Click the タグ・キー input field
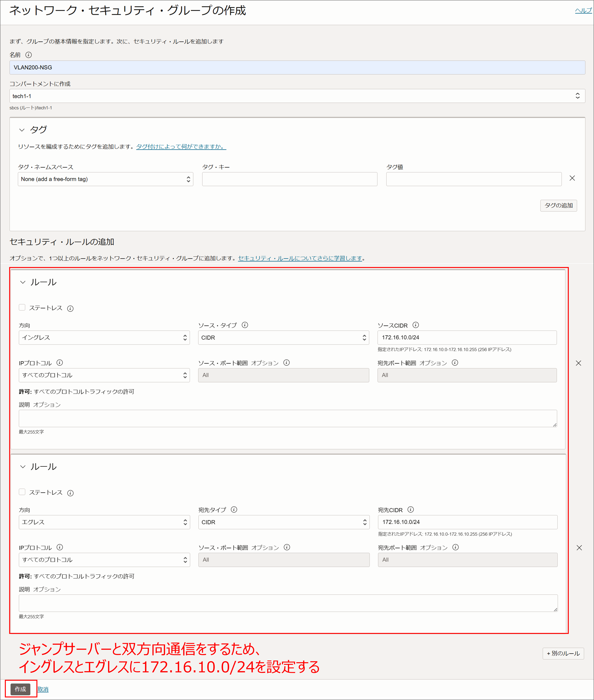594x700 pixels. coord(290,179)
